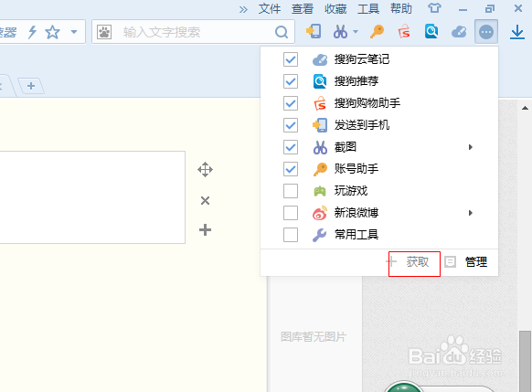Click the Baidu paw search engine icon
This screenshot has height=392, width=532.
click(104, 32)
